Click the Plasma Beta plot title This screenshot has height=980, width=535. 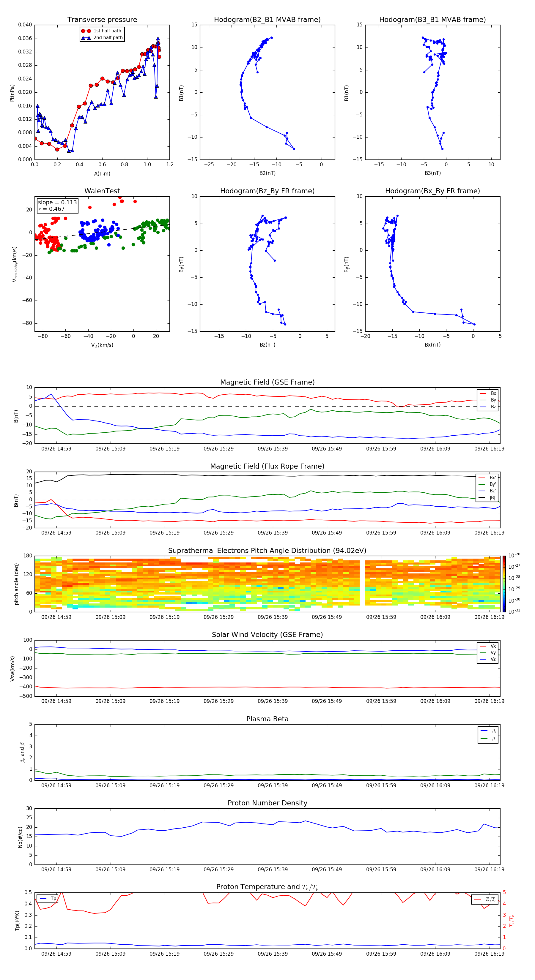[x=267, y=719]
